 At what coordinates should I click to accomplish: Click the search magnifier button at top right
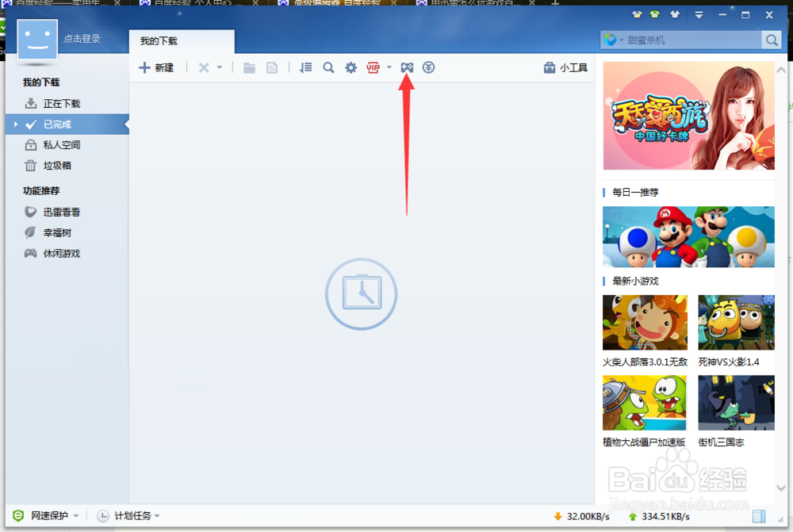772,40
